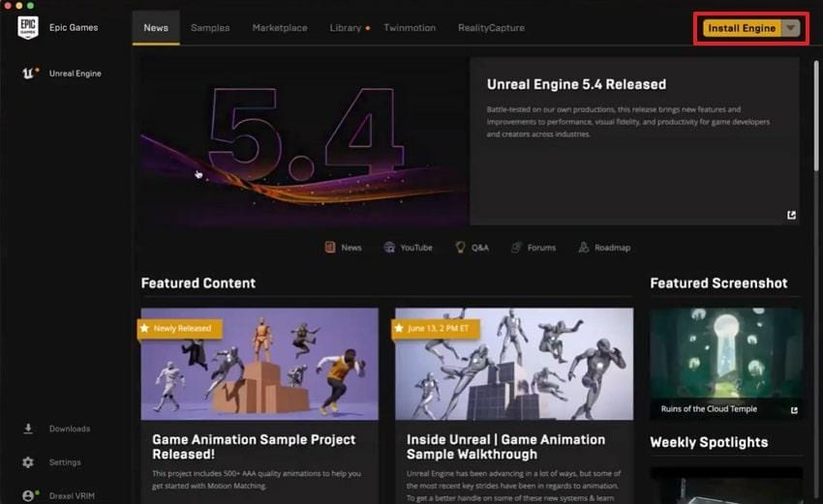Open the Unreal Engine sidebar icon
The height and width of the screenshot is (504, 823).
pyautogui.click(x=28, y=73)
